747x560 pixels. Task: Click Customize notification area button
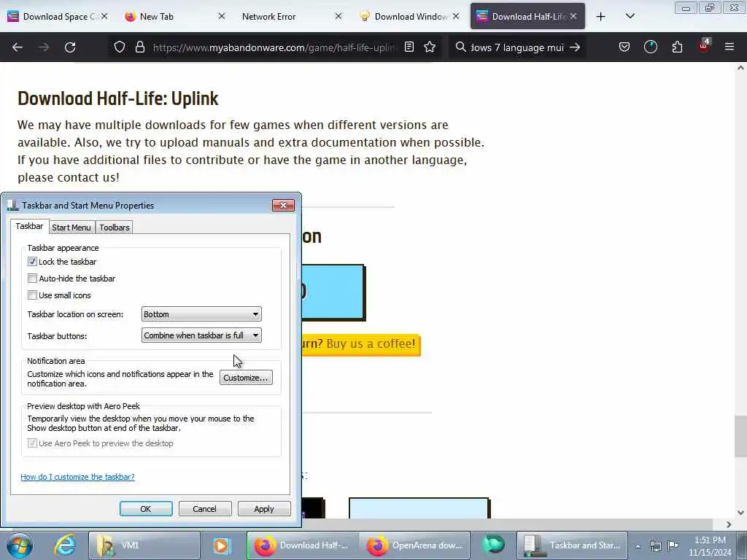[x=246, y=378]
